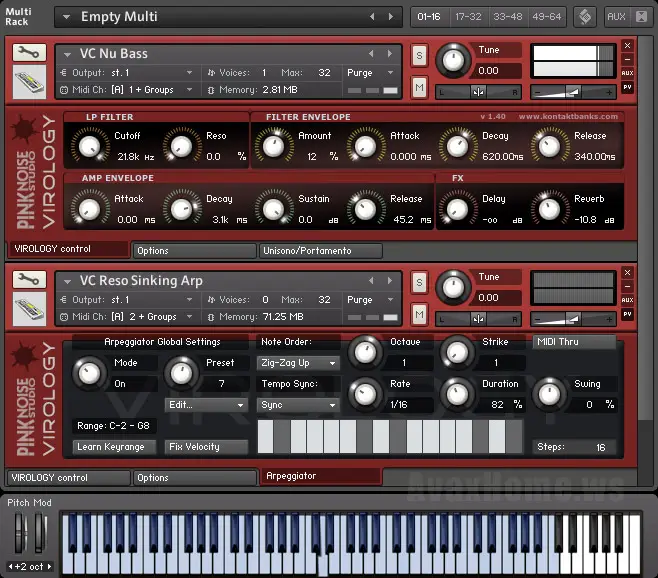Screen dimensions: 658x578
Task: Open wrench edit mode for VC Nu Bass
Action: click(x=29, y=52)
